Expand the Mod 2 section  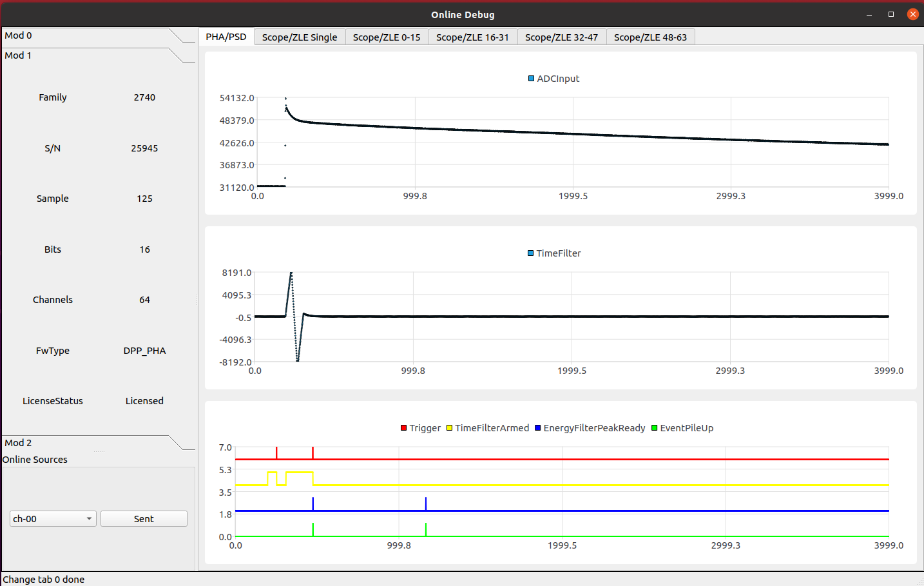tap(98, 443)
